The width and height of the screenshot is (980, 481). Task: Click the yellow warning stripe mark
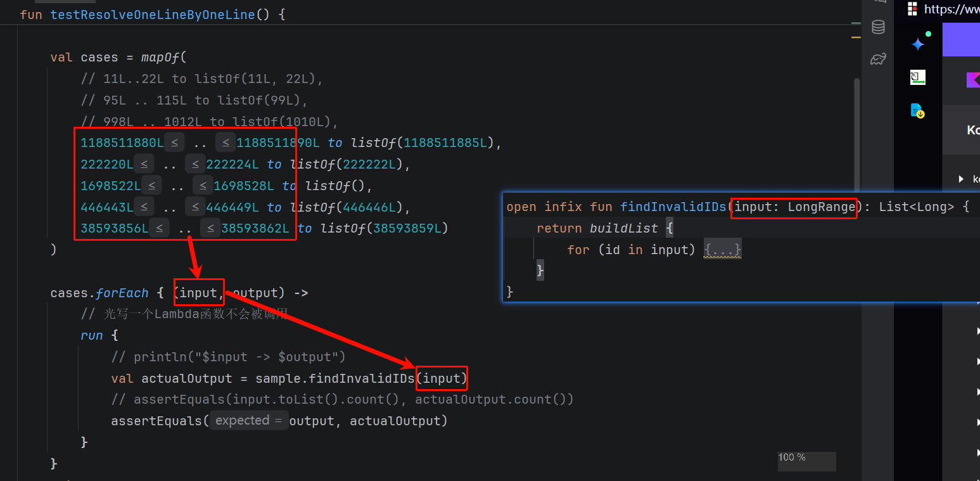[856, 37]
